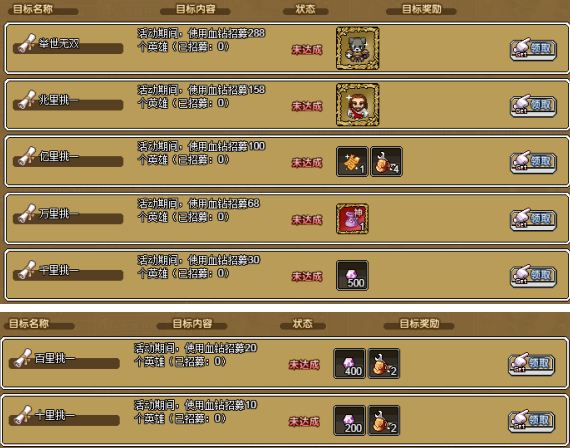Claim the 兆里挑一 reward with 领取

tap(533, 105)
